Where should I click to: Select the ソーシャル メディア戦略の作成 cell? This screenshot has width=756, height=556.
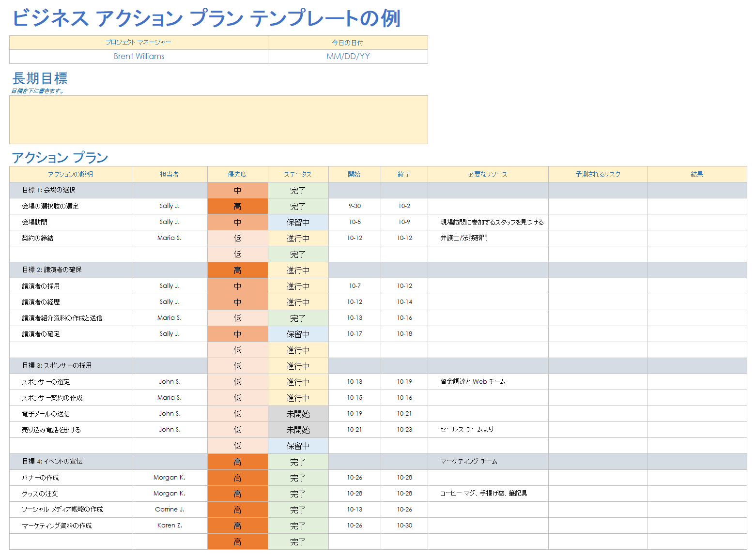click(71, 510)
